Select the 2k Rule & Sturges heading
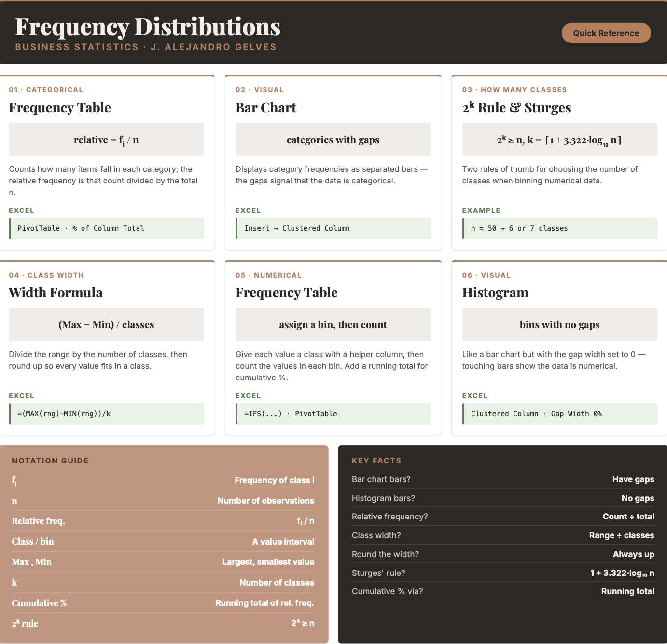667x644 pixels. click(x=516, y=108)
